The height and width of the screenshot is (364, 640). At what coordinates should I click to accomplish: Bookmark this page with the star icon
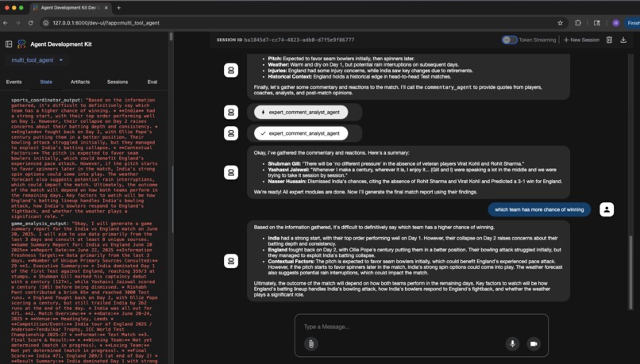[x=560, y=23]
